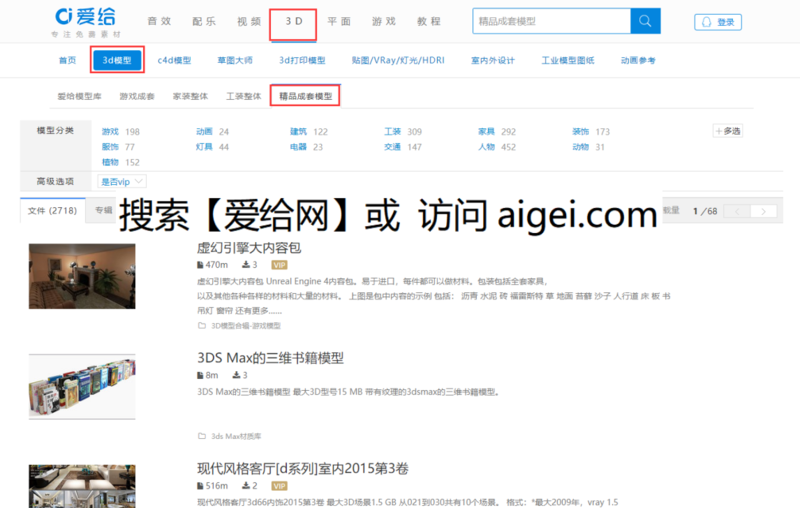Switch to the 精品成套模型 tab
The width and height of the screenshot is (800, 508).
click(x=306, y=96)
